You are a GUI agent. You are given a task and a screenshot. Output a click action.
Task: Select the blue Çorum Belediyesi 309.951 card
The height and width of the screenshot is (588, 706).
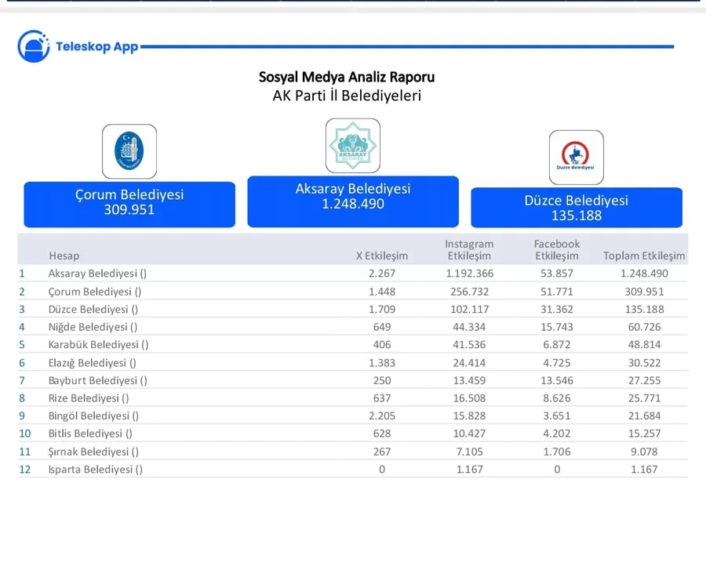point(129,204)
